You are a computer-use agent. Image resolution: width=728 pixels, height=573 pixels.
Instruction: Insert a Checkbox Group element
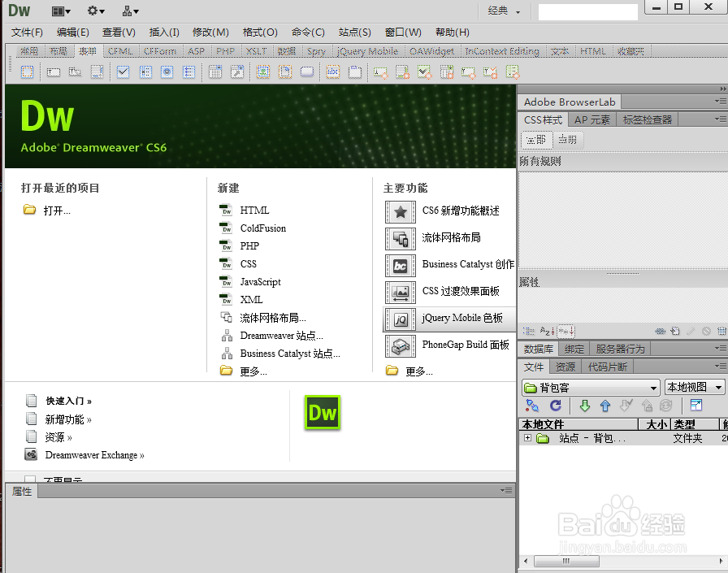pyautogui.click(x=145, y=72)
